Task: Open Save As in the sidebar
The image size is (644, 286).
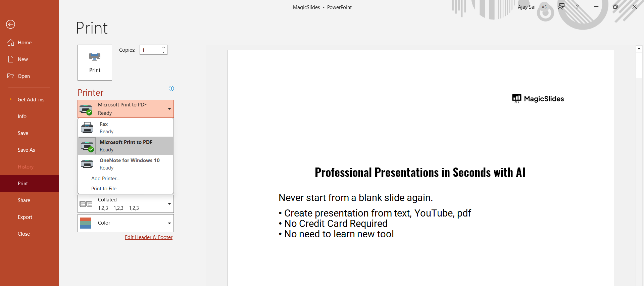Action: [x=29, y=150]
